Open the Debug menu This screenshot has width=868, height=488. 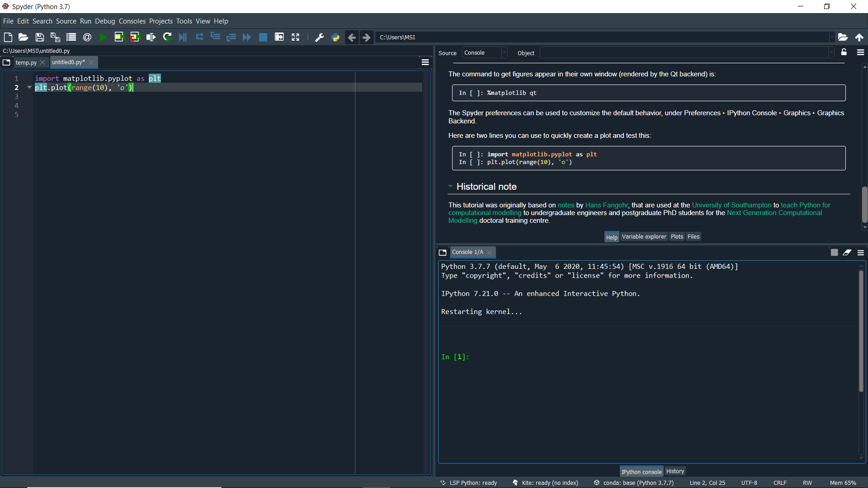(x=105, y=21)
